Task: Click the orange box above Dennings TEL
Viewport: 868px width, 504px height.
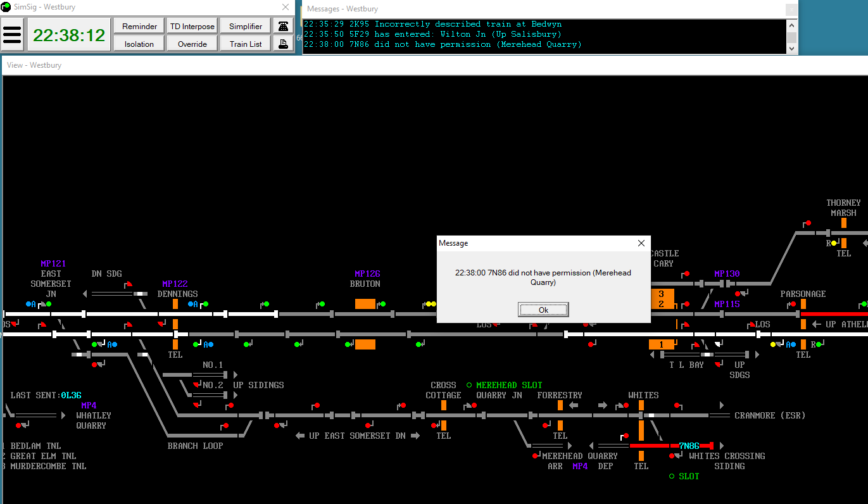Action: tap(175, 344)
